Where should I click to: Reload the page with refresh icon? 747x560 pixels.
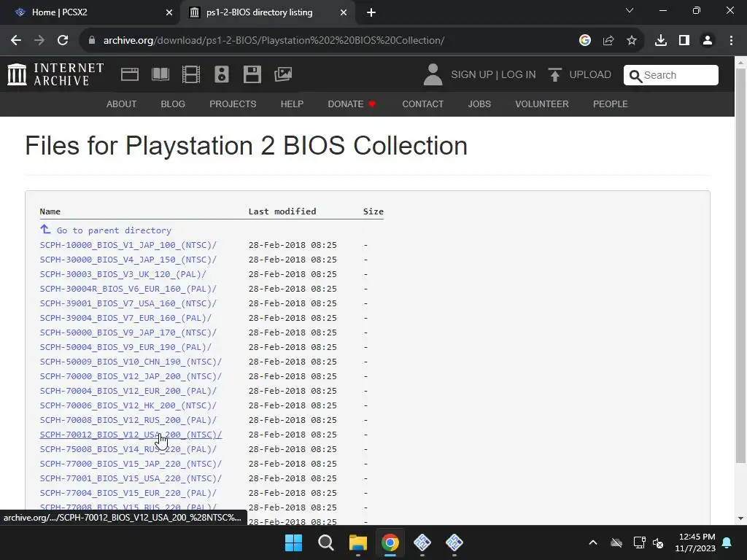(63, 41)
